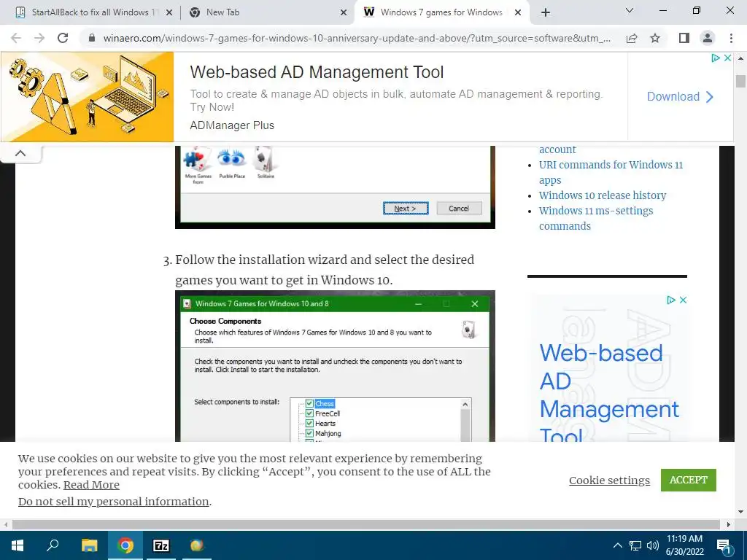747x560 pixels.
Task: Toggle the Chess checkbox
Action: (309, 403)
